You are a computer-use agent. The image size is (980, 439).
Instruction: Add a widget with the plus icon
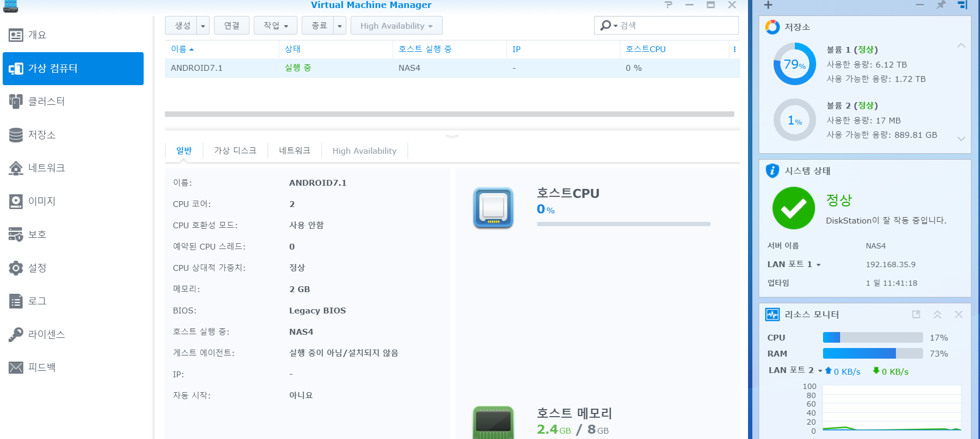point(768,5)
